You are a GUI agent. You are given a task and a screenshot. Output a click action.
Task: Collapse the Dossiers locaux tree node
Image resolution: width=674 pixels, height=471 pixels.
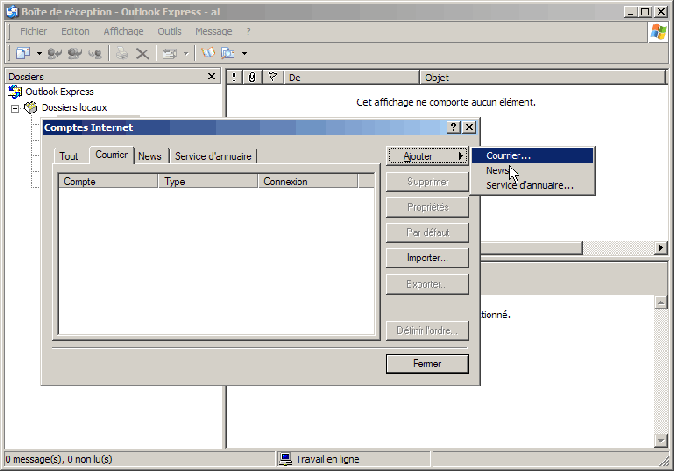(x=15, y=109)
